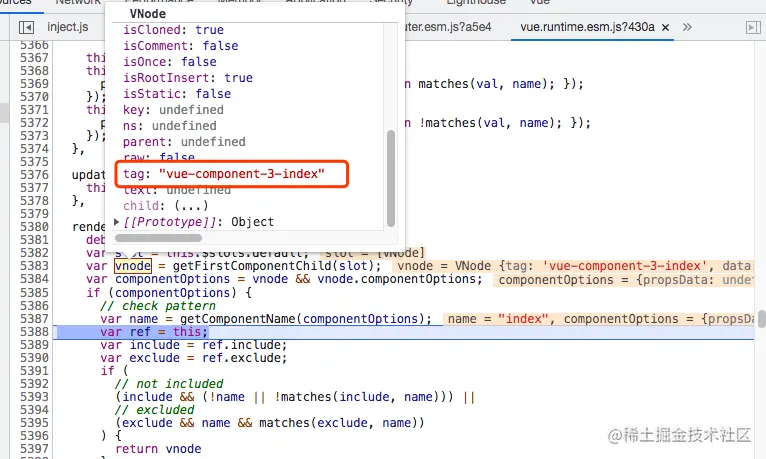Click the popup horizontal scrollbar thumb
This screenshot has height=459, width=766.
158,238
